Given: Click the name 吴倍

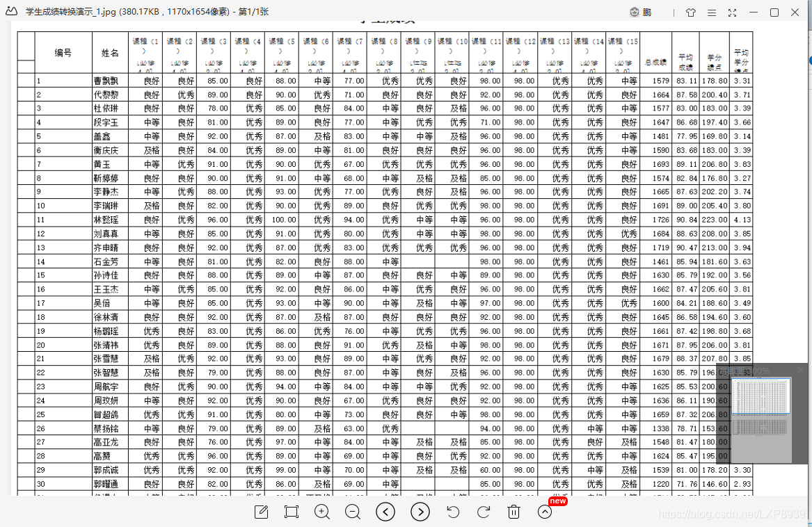Looking at the screenshot, I should click(x=102, y=303).
